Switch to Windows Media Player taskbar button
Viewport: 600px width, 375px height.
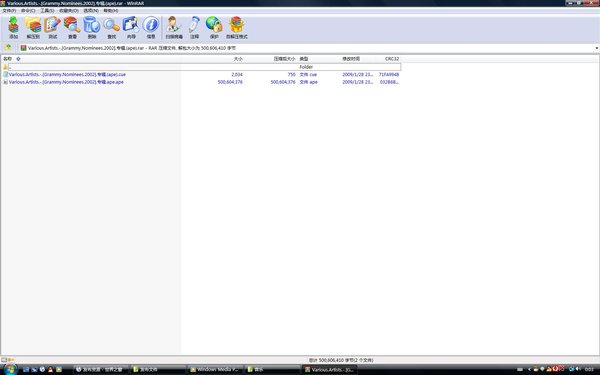click(215, 370)
